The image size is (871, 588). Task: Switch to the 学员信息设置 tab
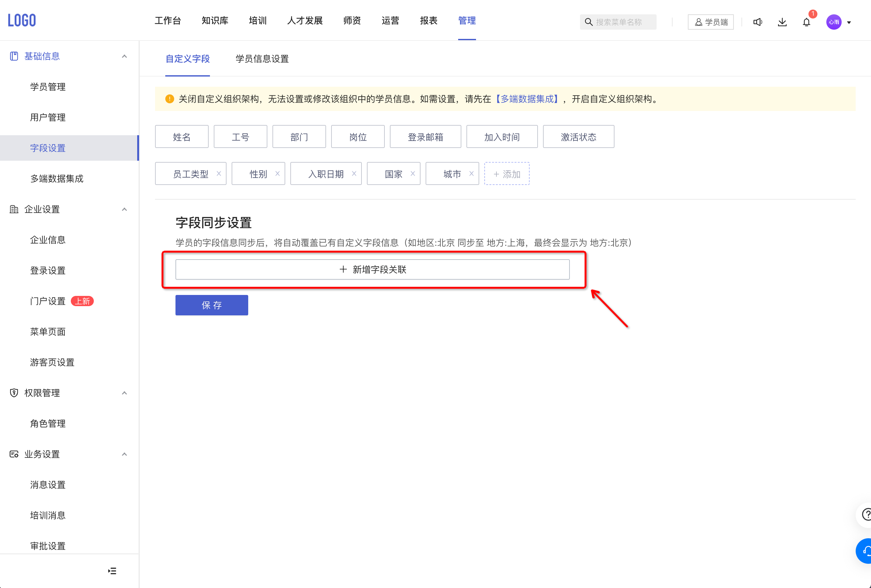(262, 59)
